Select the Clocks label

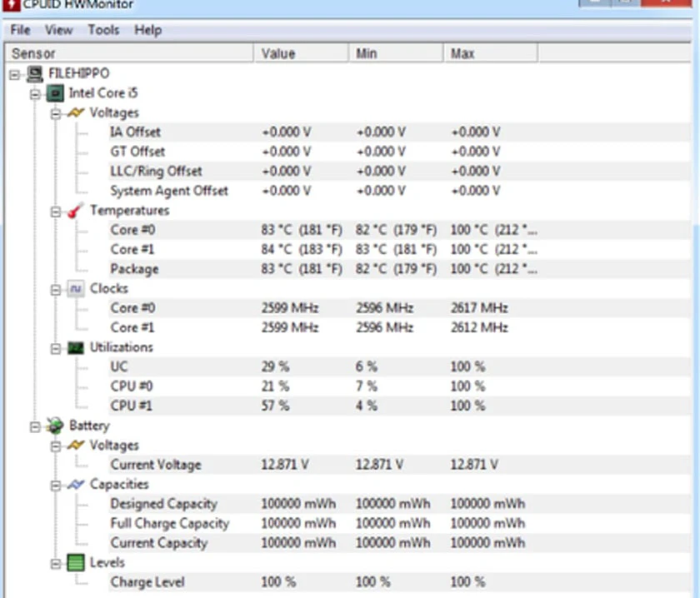(109, 288)
